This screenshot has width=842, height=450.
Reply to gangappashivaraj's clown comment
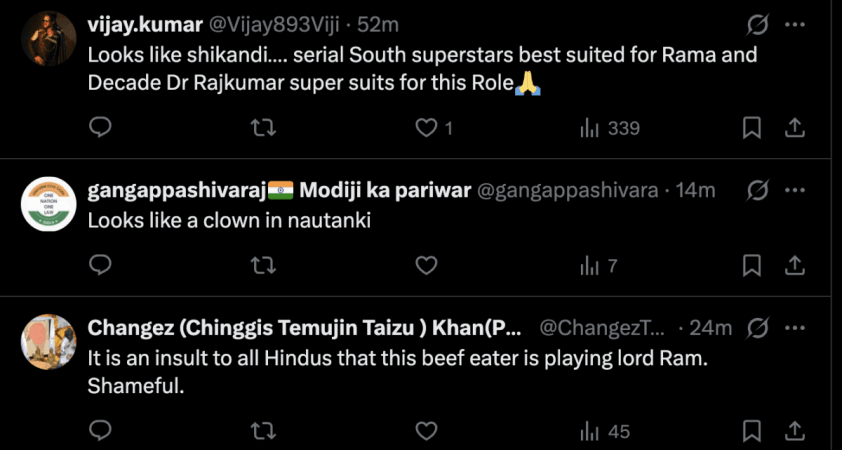tap(100, 265)
